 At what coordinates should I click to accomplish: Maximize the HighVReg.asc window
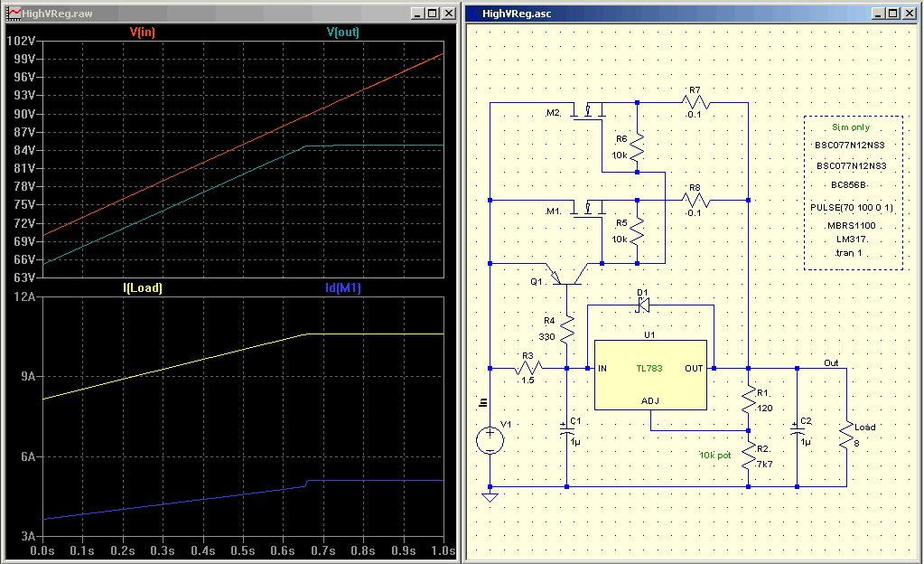click(893, 13)
